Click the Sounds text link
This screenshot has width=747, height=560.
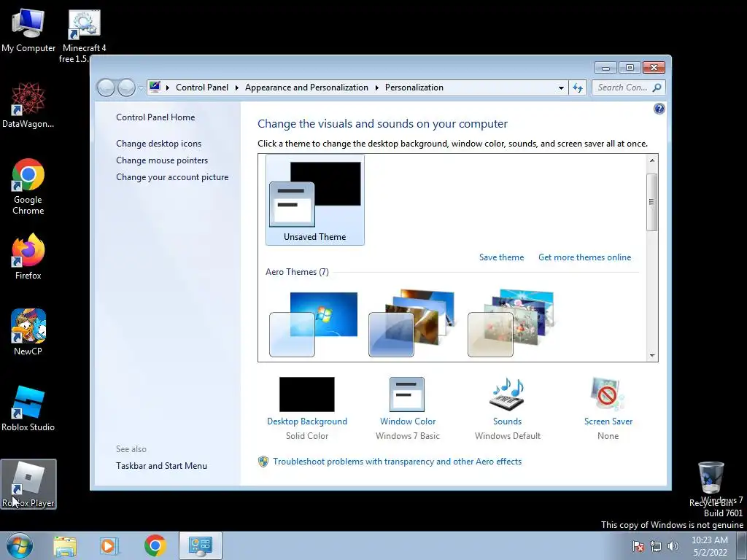click(x=507, y=421)
